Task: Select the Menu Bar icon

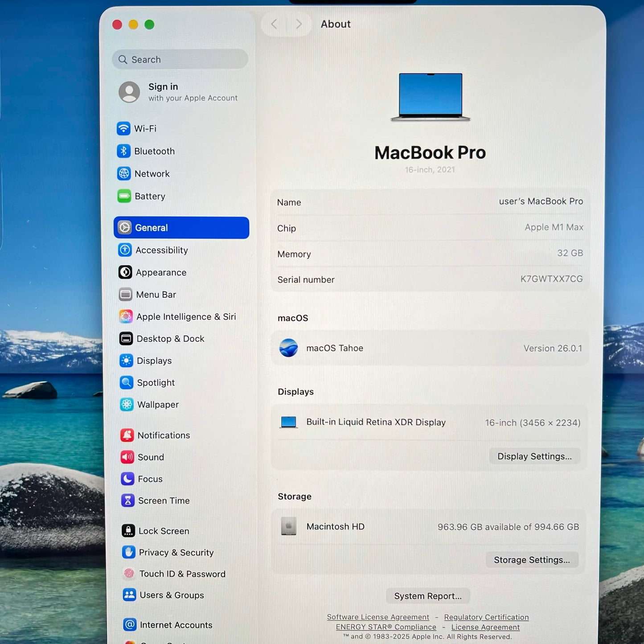Action: coord(126,294)
